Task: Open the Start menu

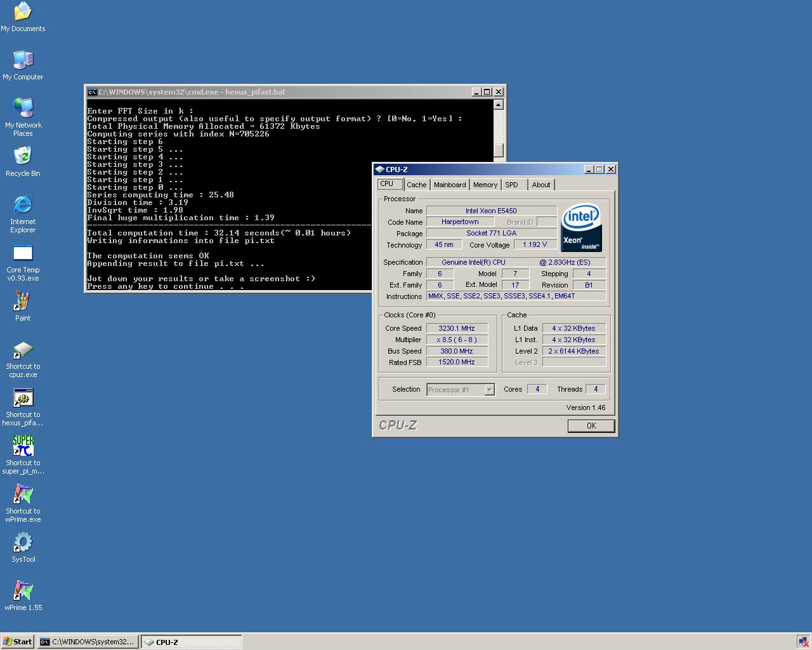Action: point(18,642)
